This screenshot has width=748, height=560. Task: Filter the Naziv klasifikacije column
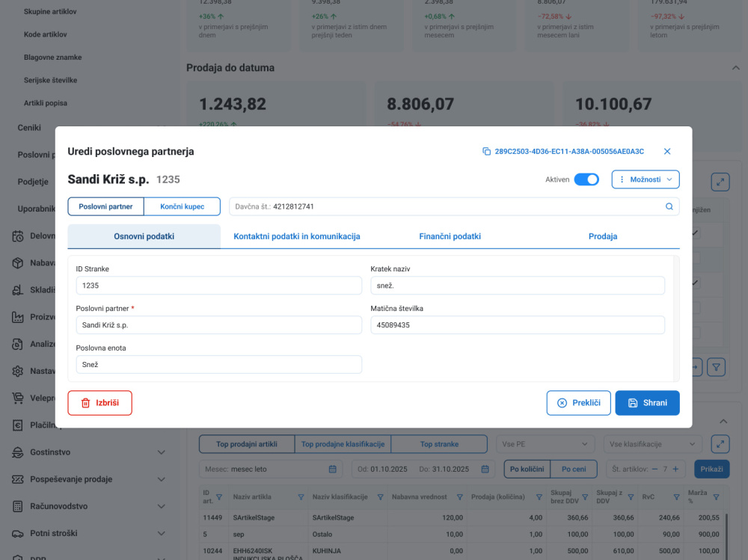tap(380, 497)
